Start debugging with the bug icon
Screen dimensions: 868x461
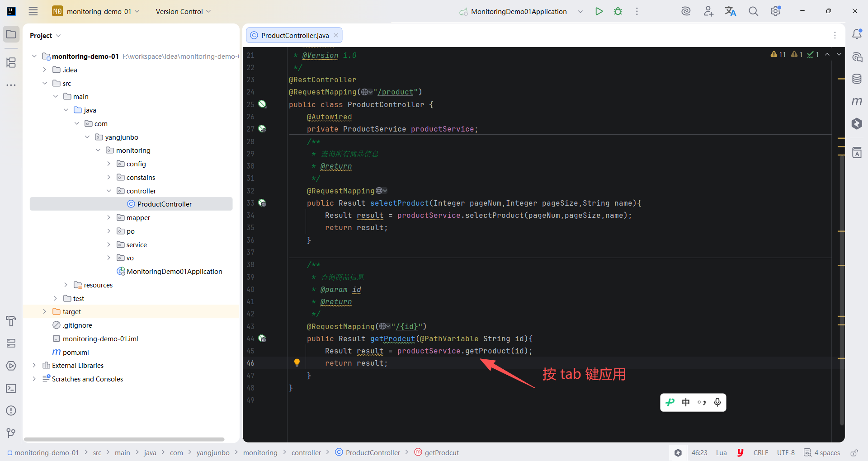coord(618,11)
